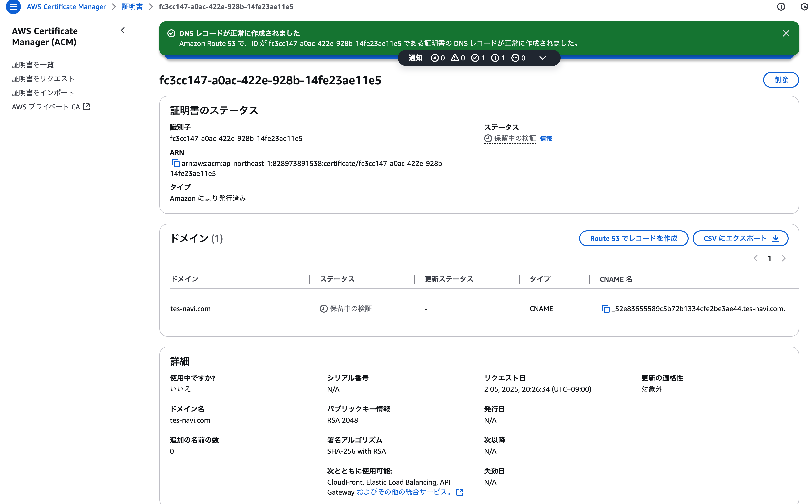Click the 通知 label in notifications bar
Screen dimensions: 812x504
click(415, 58)
